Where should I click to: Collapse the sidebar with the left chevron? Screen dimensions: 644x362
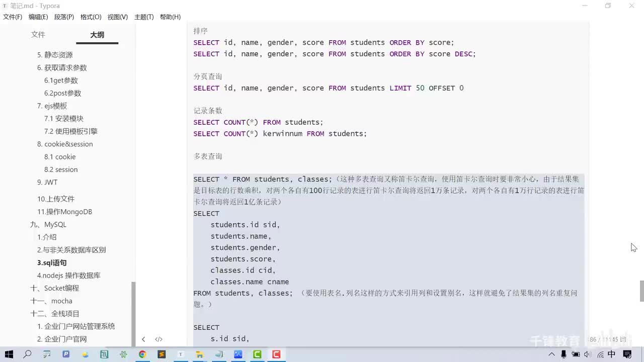tap(143, 339)
